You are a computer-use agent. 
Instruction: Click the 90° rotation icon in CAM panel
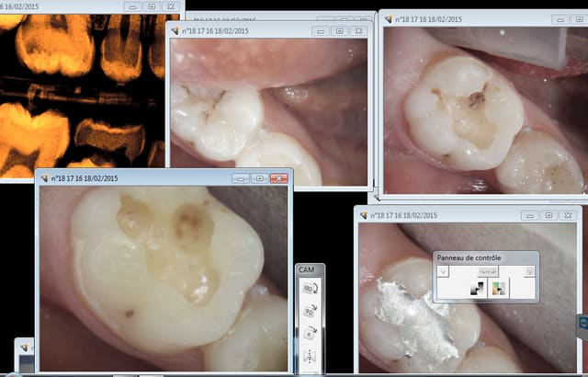coord(309,311)
